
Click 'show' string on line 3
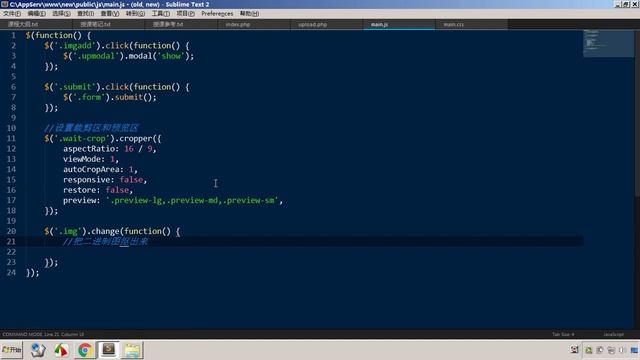click(x=171, y=56)
